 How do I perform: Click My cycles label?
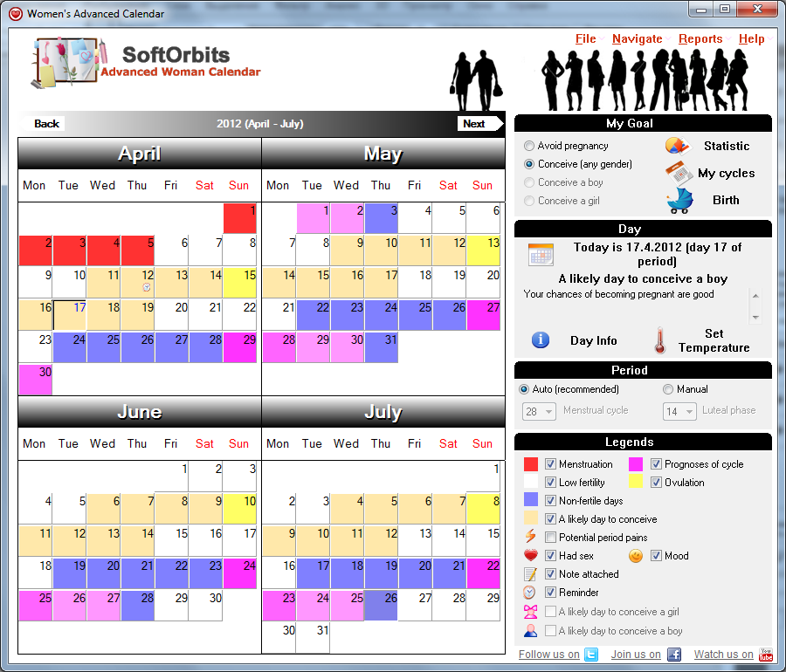click(x=726, y=174)
